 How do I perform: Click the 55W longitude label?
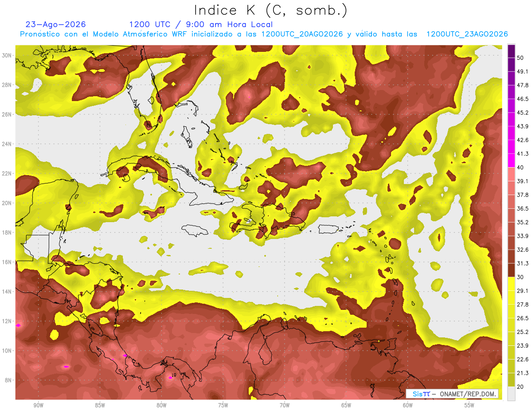coord(469,406)
